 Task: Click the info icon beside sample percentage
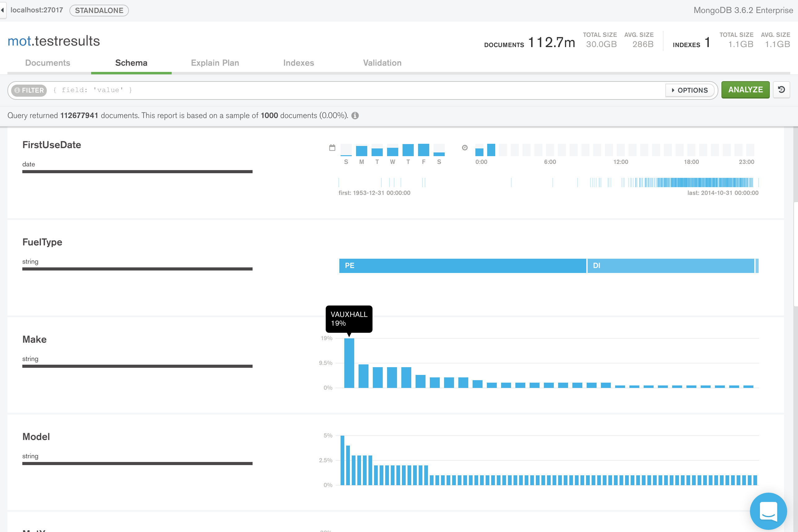355,116
